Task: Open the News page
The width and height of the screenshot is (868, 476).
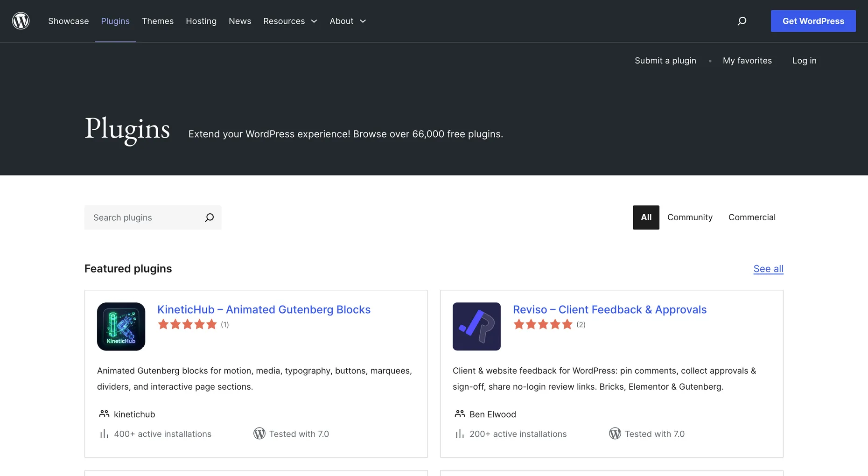Action: coord(240,21)
